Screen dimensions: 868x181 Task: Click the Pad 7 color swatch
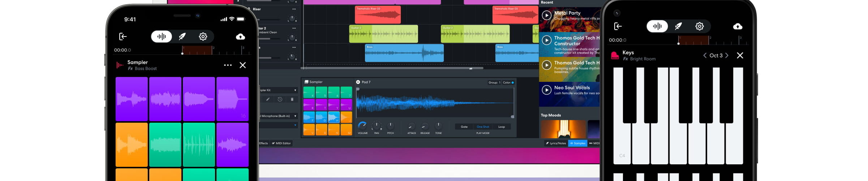(512, 83)
